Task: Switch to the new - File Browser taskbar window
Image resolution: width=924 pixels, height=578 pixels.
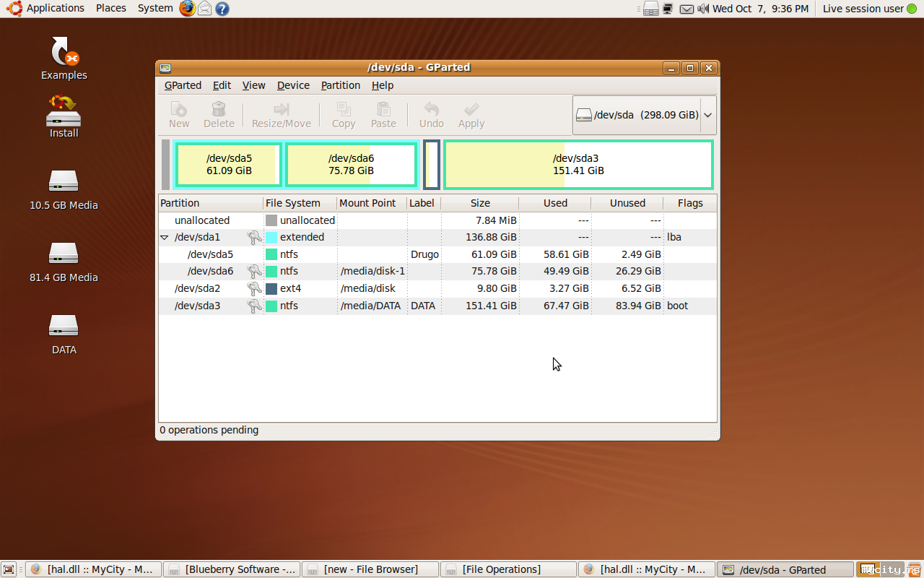Action: tap(370, 569)
